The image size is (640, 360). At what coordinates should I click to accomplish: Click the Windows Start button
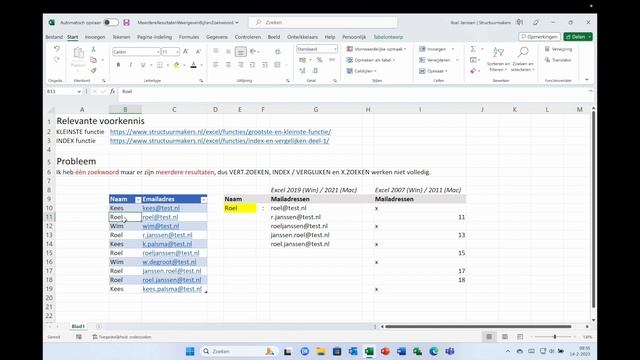190,351
